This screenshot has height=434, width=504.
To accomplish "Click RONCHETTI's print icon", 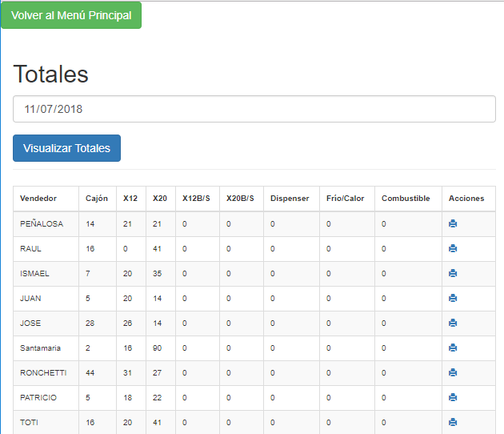I will [453, 373].
